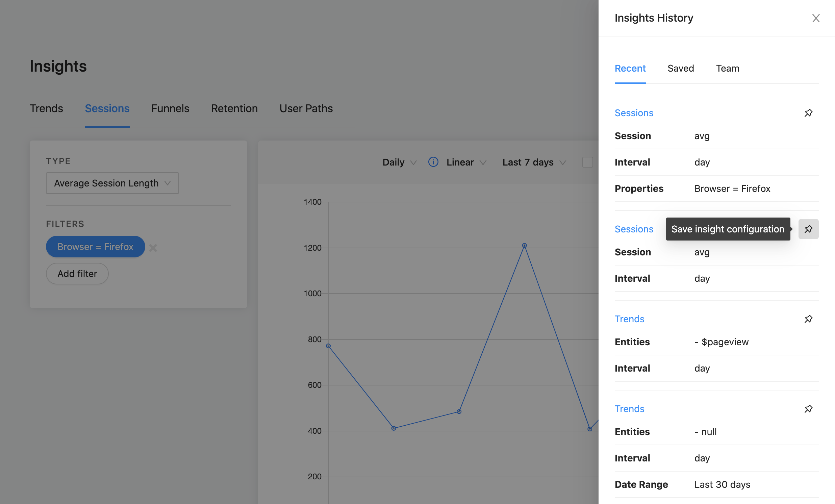The width and height of the screenshot is (835, 504).
Task: Switch to the Funnels tab
Action: click(x=170, y=108)
